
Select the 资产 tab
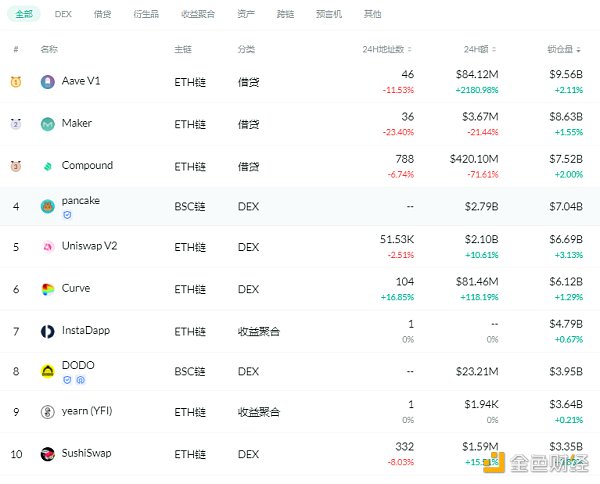[246, 14]
